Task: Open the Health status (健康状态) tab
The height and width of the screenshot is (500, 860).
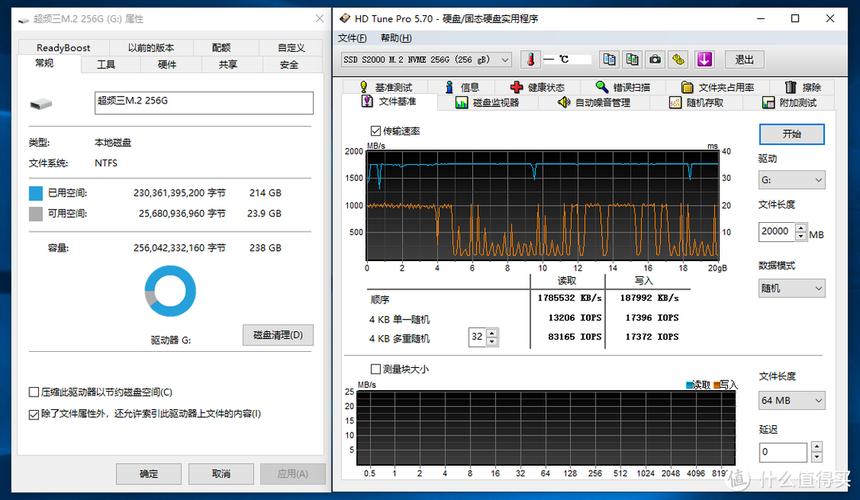Action: pos(538,87)
